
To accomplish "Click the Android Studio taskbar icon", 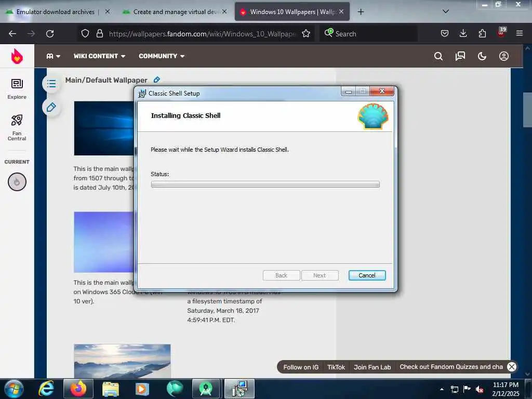I will 206,389.
